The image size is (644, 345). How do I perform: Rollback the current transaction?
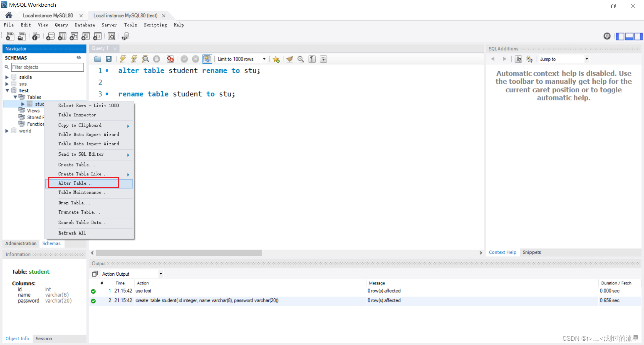(x=196, y=59)
